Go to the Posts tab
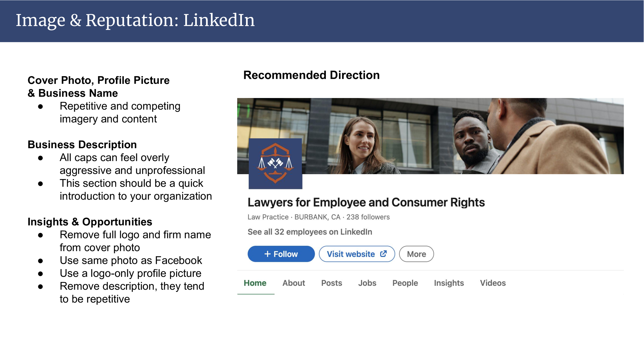 pyautogui.click(x=331, y=283)
